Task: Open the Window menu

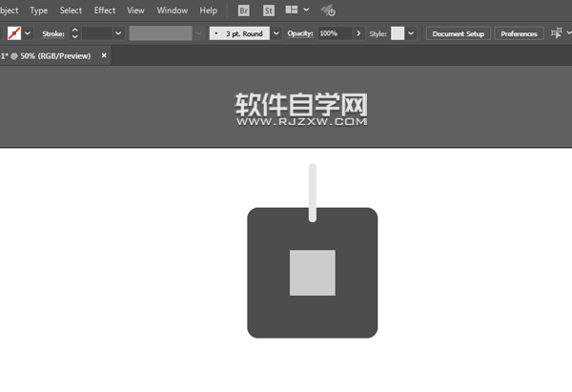Action: [172, 10]
